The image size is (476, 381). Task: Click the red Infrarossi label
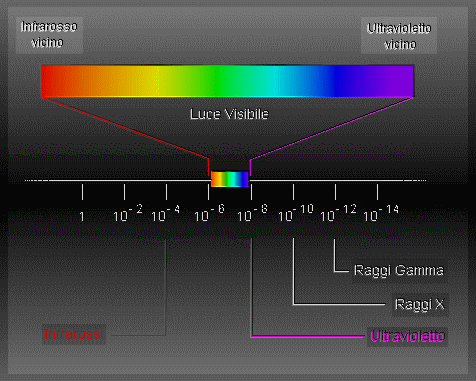point(74,334)
